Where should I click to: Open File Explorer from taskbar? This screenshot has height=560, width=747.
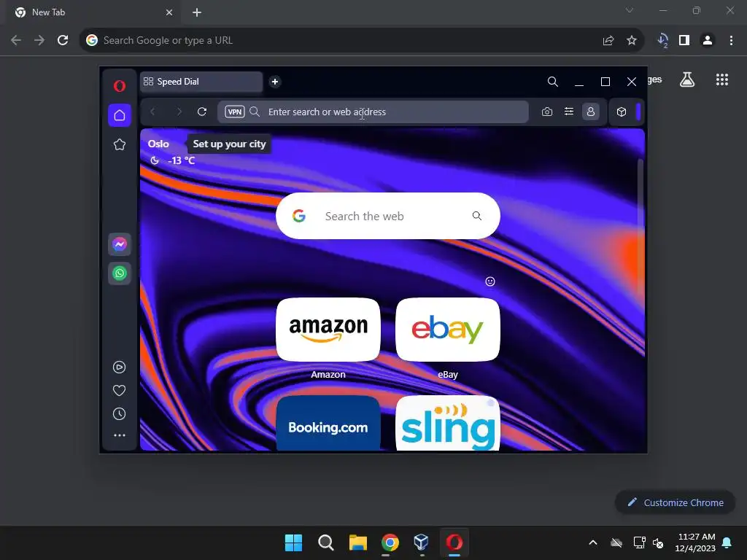(x=357, y=542)
